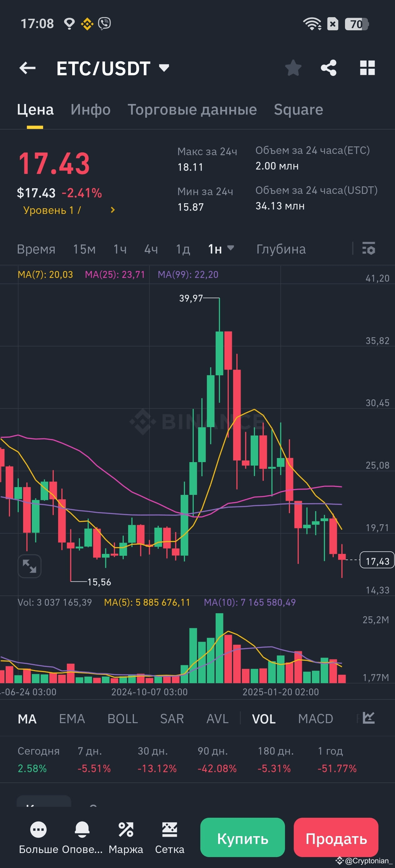Click Сегодня 2.58% change

38,759
